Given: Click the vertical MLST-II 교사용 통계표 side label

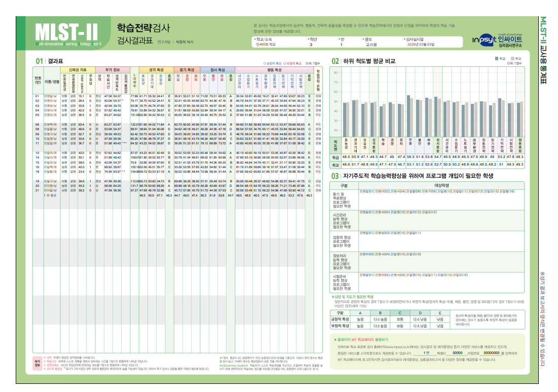Looking at the screenshot, I should (543, 50).
